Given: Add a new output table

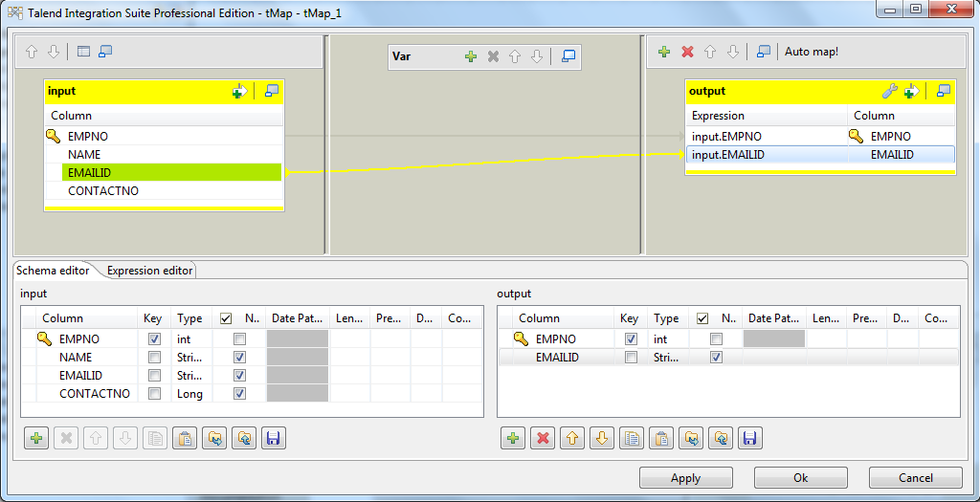Looking at the screenshot, I should coord(664,52).
